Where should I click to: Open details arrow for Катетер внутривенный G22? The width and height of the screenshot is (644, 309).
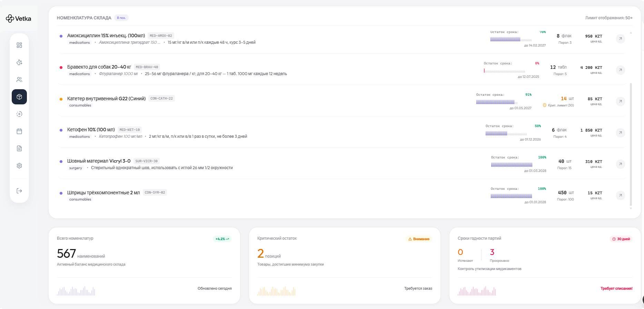[x=620, y=101]
